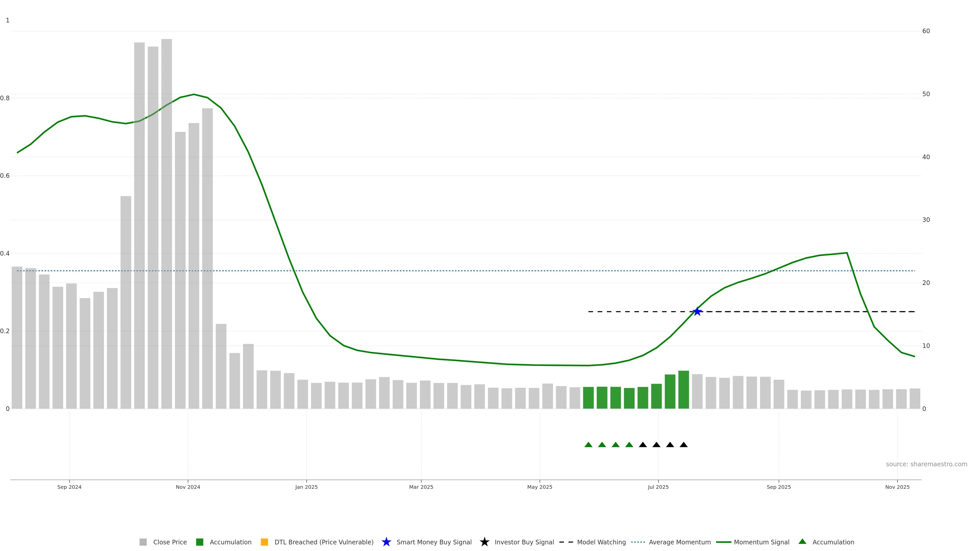Image resolution: width=980 pixels, height=551 pixels.
Task: Toggle DTL Breached (Price Vulnerable) legend entry
Action: coord(324,542)
